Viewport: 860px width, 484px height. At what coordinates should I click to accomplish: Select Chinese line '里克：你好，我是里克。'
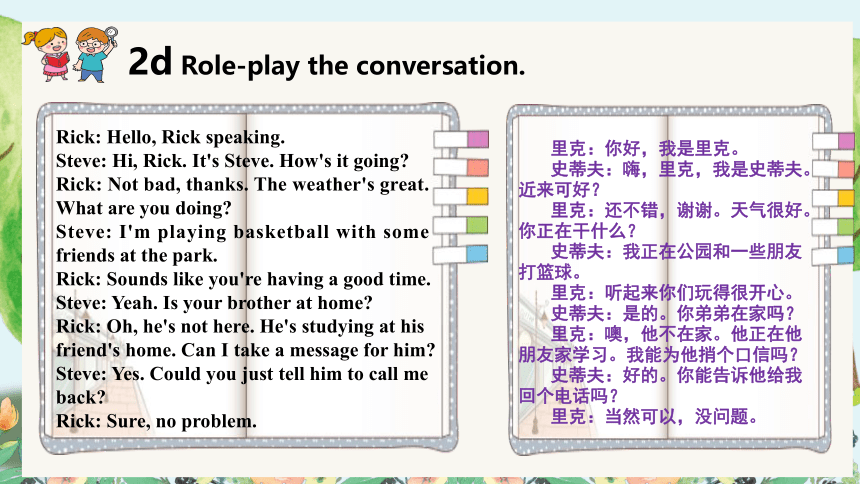pyautogui.click(x=647, y=148)
